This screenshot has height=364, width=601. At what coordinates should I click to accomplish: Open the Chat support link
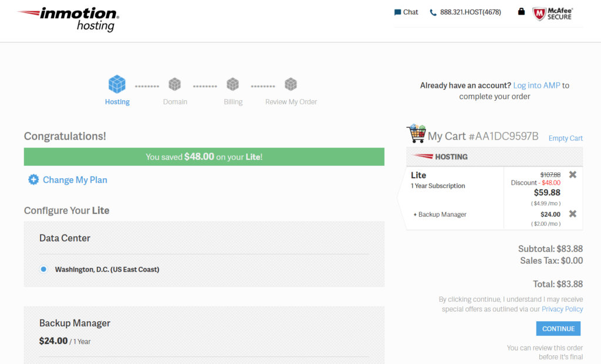[406, 12]
